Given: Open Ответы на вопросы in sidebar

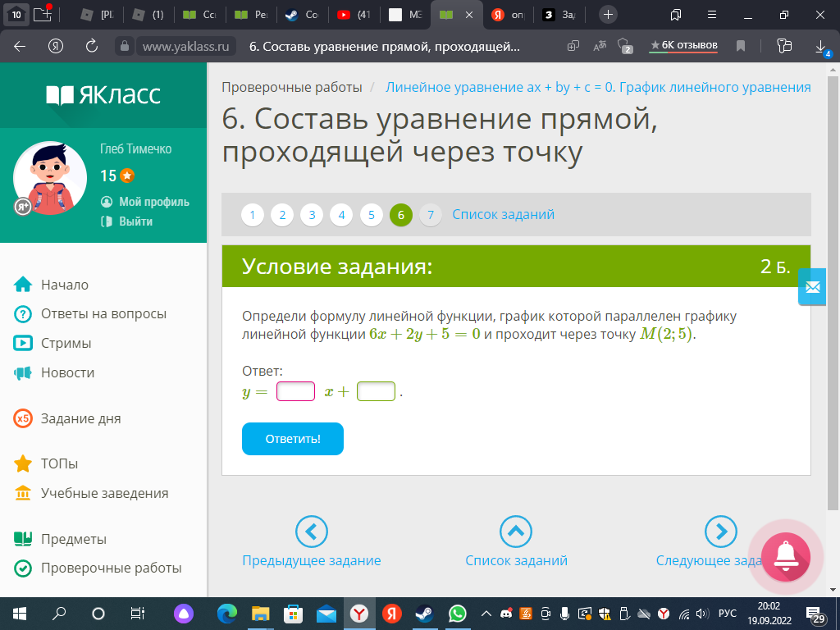Looking at the screenshot, I should click(90, 314).
